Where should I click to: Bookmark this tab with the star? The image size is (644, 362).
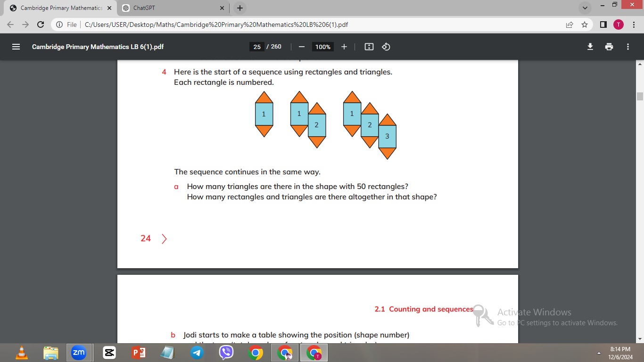coord(585,25)
